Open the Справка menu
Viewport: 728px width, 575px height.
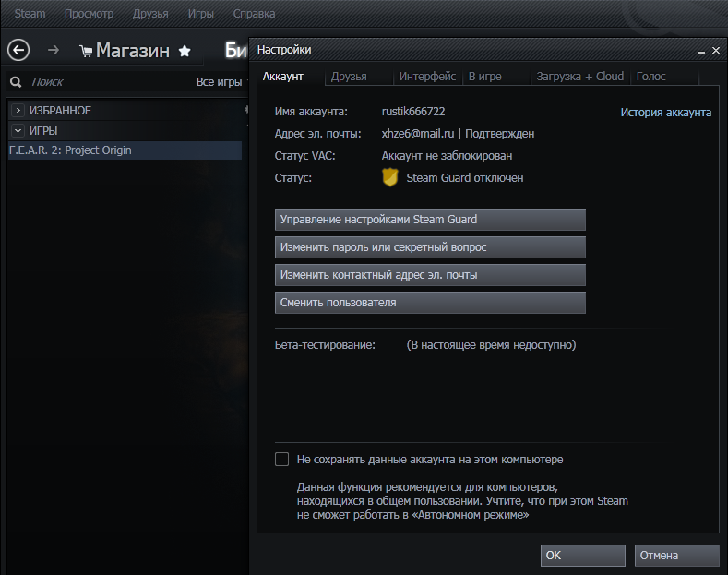pos(254,14)
